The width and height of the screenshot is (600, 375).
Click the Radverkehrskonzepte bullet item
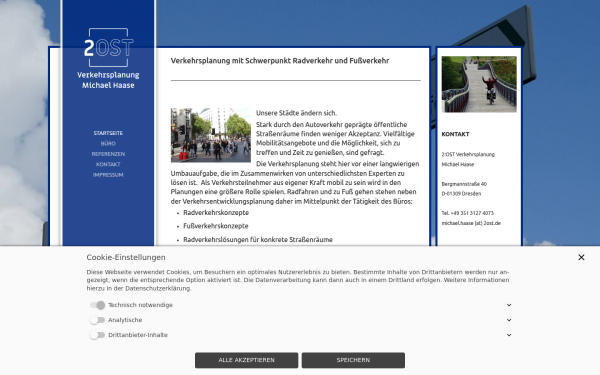(x=216, y=213)
